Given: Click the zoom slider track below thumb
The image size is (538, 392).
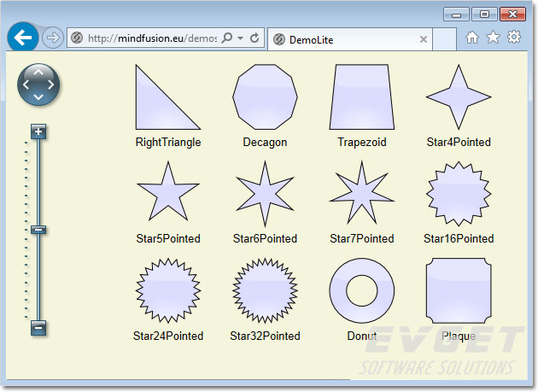Looking at the screenshot, I should pos(38,277).
